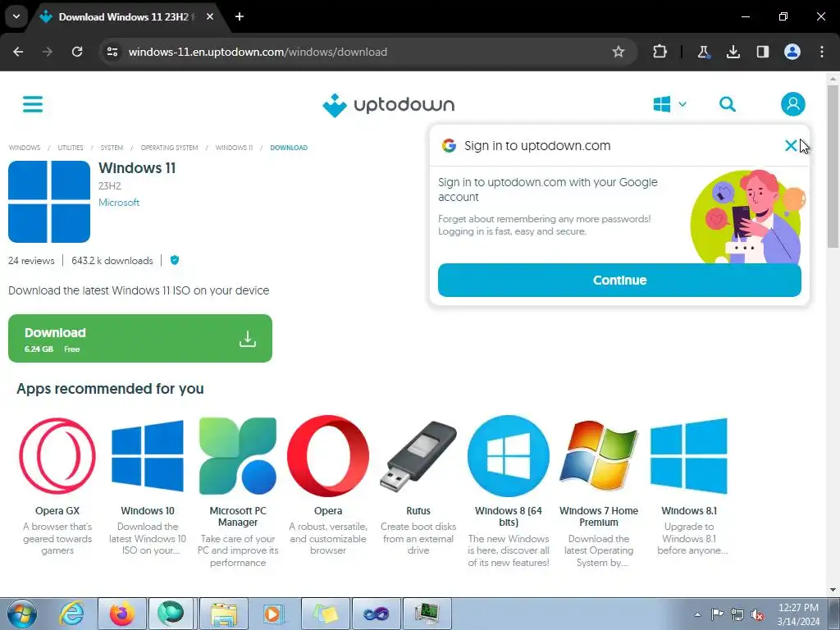The height and width of the screenshot is (630, 840).
Task: Go back in browser history
Action: (x=18, y=52)
